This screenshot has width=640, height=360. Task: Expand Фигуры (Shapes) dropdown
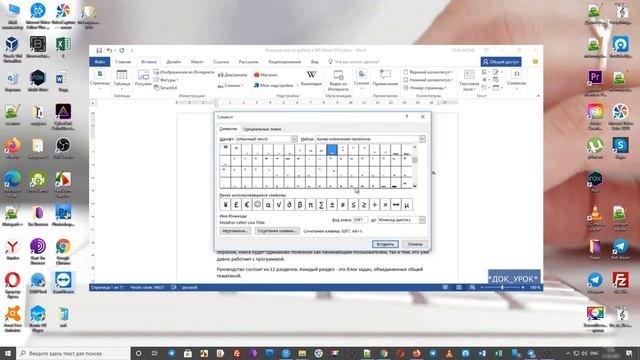(166, 80)
